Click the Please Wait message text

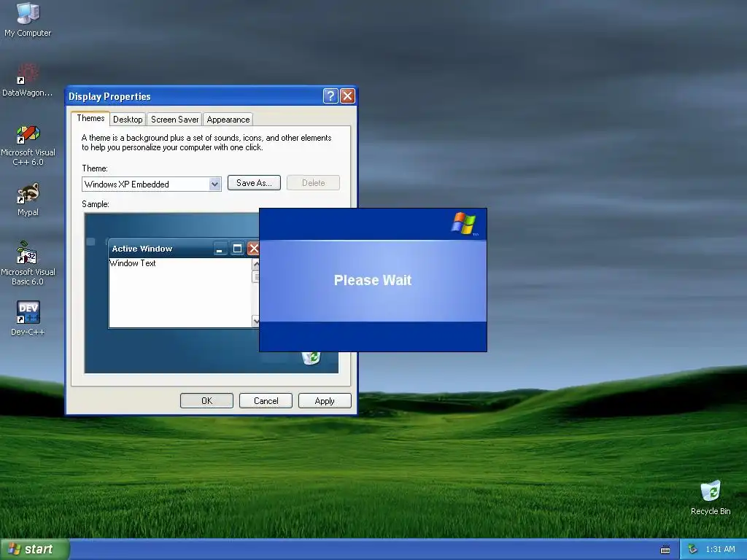coord(373,280)
